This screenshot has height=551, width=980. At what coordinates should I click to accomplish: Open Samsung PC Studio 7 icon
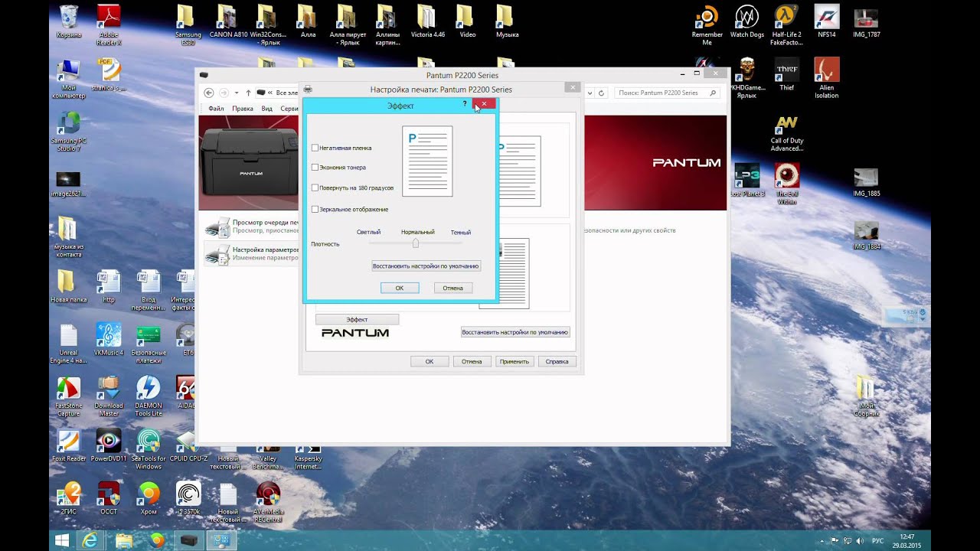[x=68, y=131]
